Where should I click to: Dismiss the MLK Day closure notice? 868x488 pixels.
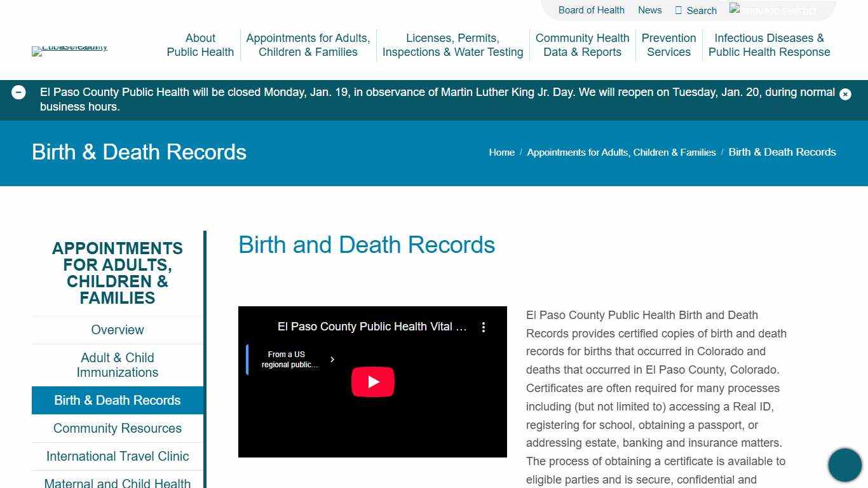click(x=846, y=94)
